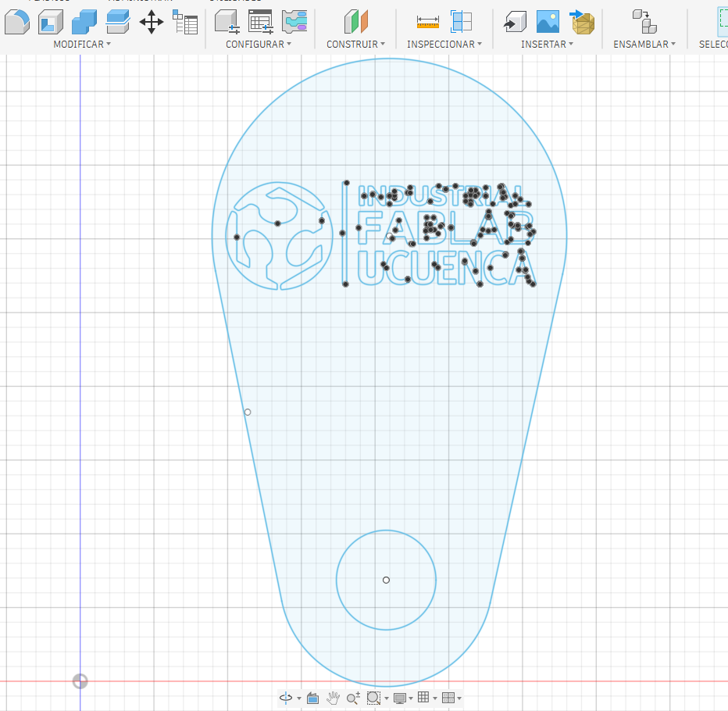Image resolution: width=728 pixels, height=711 pixels.
Task: Select the small circle's center point
Action: click(387, 580)
